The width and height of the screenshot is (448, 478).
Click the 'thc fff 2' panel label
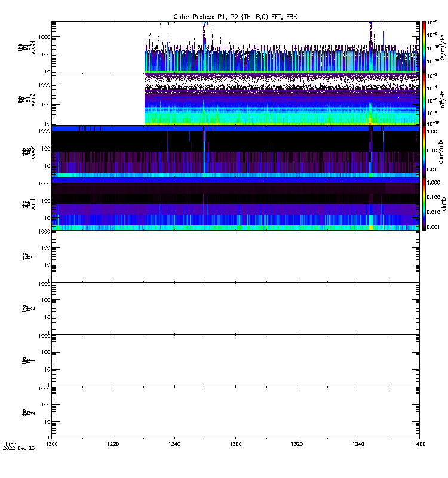[28, 308]
